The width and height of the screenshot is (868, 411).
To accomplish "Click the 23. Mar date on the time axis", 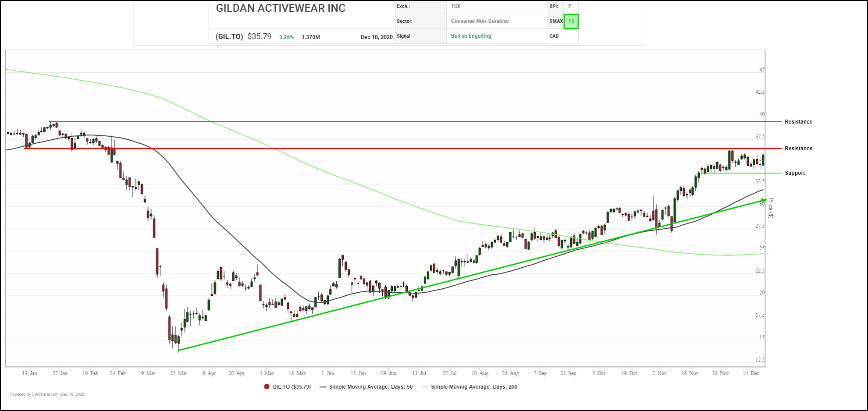I will (178, 373).
